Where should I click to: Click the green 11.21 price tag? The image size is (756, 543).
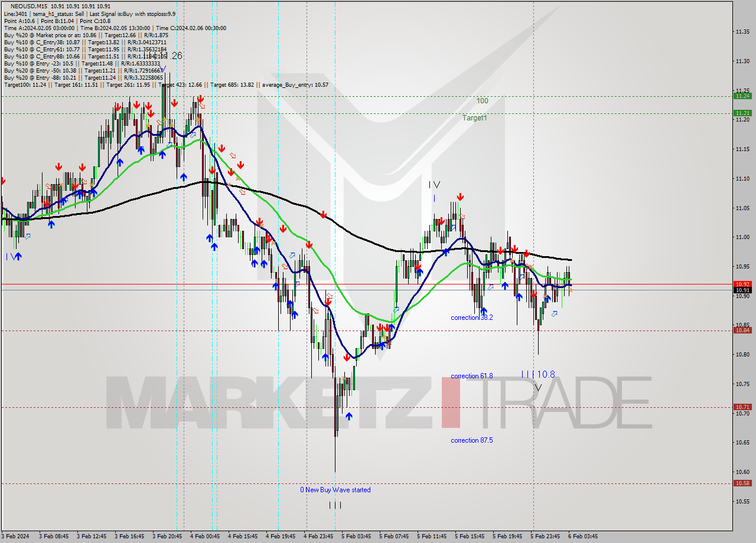coord(742,113)
